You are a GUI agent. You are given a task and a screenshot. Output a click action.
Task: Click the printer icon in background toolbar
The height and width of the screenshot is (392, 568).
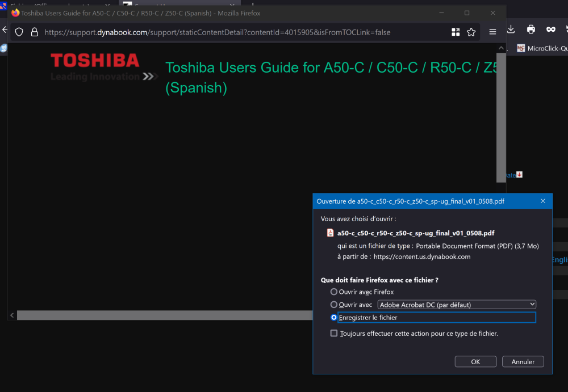tap(531, 29)
